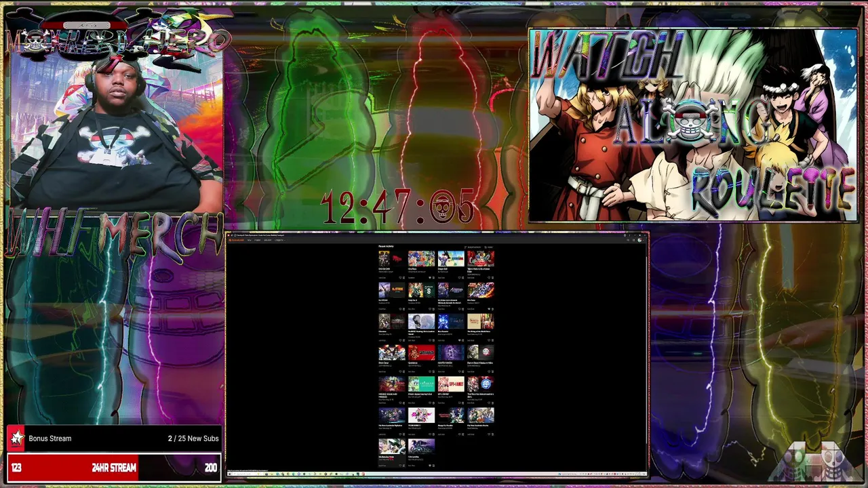Screen dimensions: 868x488
Task: Open the Crunchyroll search icon
Action: click(x=628, y=240)
